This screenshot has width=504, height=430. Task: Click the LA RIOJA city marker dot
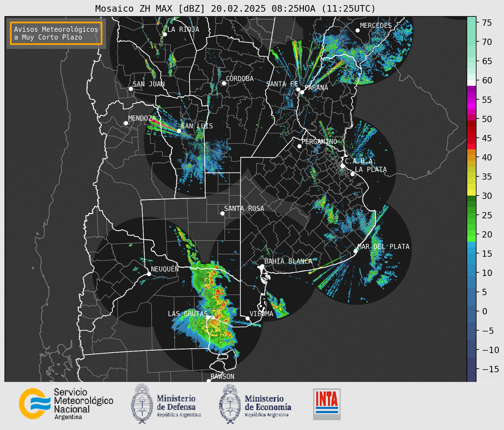point(165,34)
